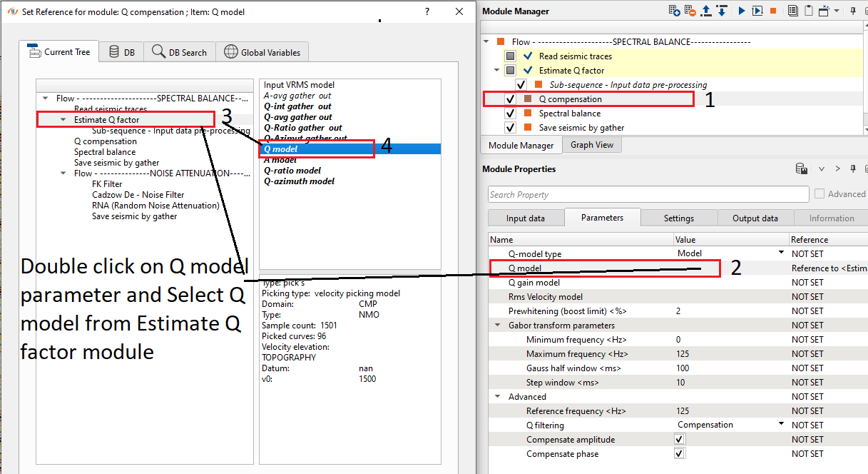Click the add module icon
Viewport: 868px width, 474px height.
pos(674,11)
